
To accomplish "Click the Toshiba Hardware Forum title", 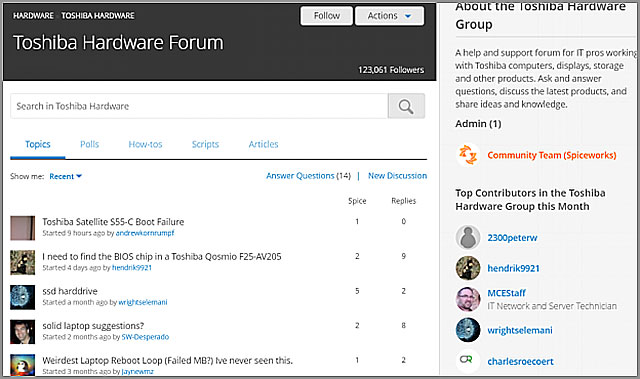I will (118, 42).
